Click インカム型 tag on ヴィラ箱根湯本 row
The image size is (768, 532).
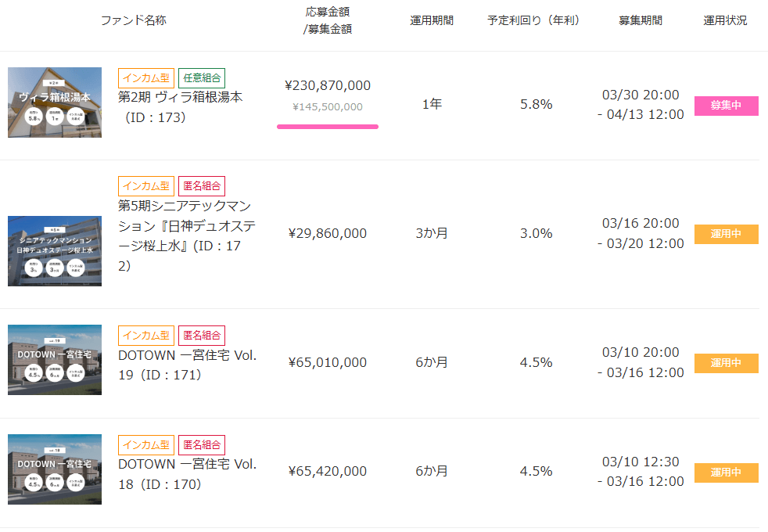pos(145,77)
